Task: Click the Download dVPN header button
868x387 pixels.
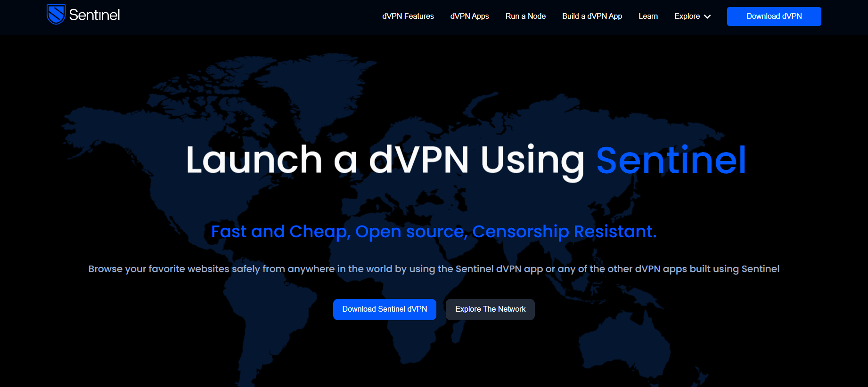Action: tap(774, 16)
